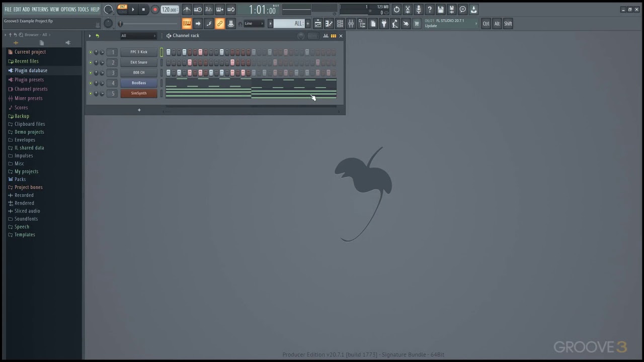The height and width of the screenshot is (362, 644).
Task: Click the FPC 3 Kick channel button
Action: [x=139, y=52]
